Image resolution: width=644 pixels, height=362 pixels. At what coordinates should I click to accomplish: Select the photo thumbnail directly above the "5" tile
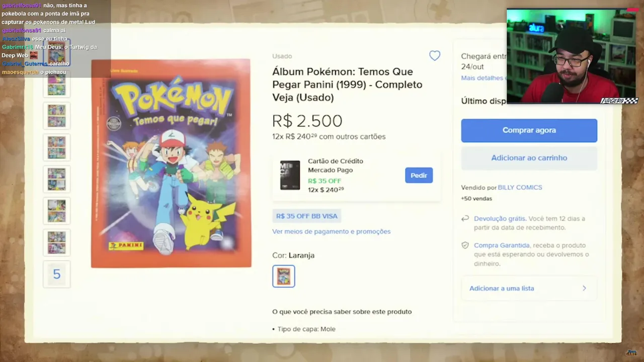point(57,242)
